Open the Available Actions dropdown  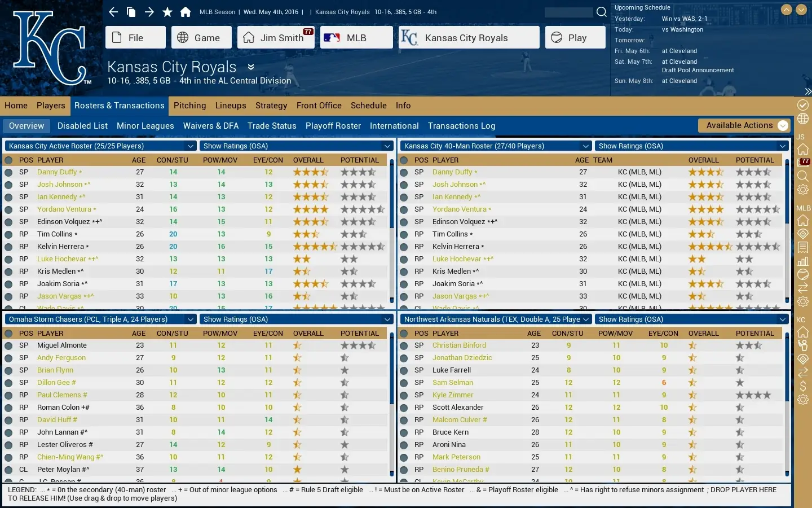tap(743, 125)
